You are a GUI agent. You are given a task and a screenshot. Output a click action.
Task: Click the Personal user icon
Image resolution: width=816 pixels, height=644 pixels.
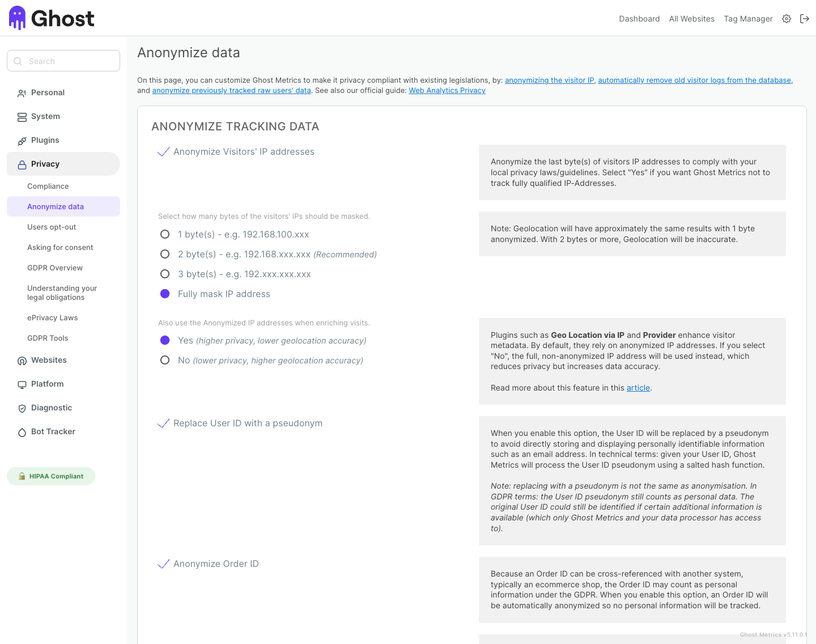pos(22,93)
